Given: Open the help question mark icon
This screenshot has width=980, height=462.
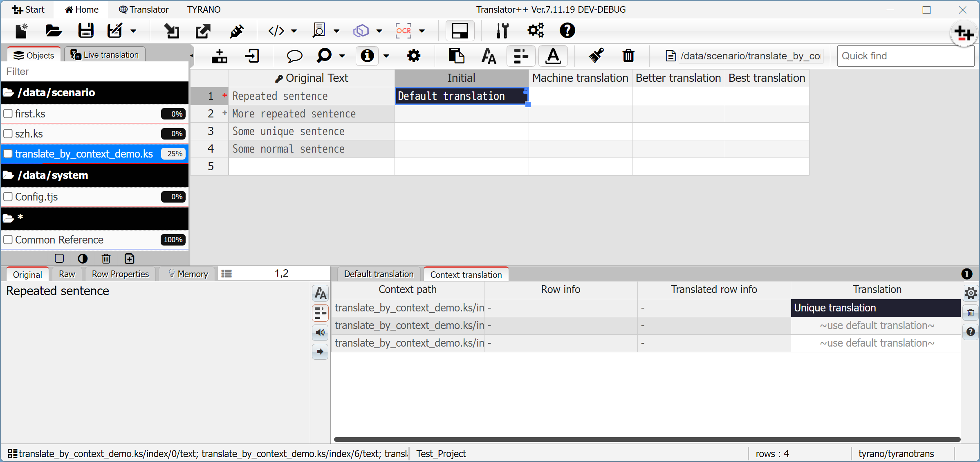Looking at the screenshot, I should [567, 31].
